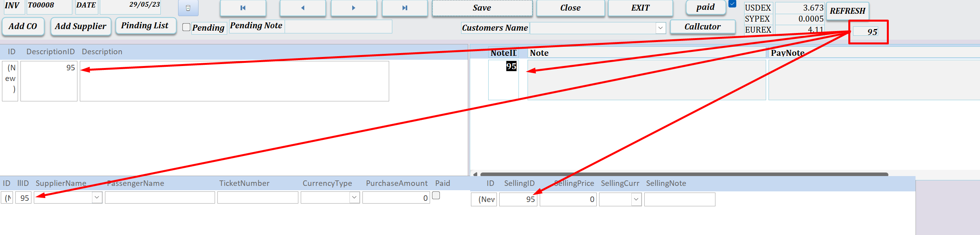The width and height of the screenshot is (980, 235).
Task: Expand the CurrencyType combo box
Action: click(354, 197)
